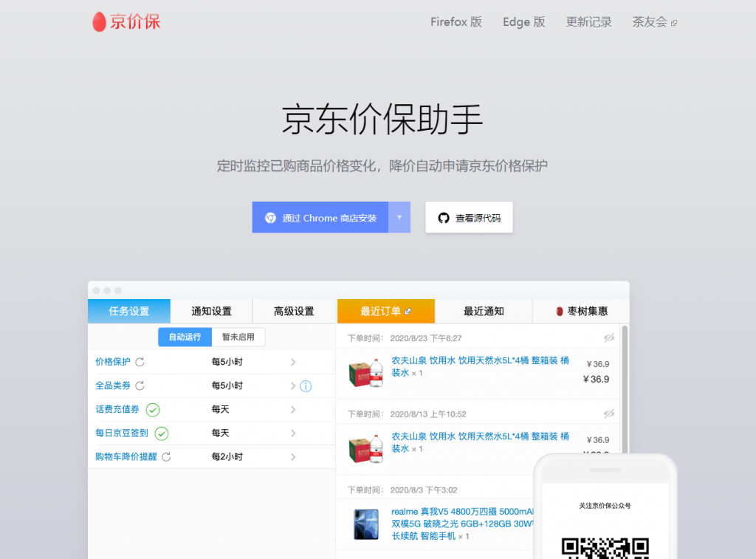The width and height of the screenshot is (756, 559).
Task: Open the install button dropdown arrow
Action: [399, 217]
